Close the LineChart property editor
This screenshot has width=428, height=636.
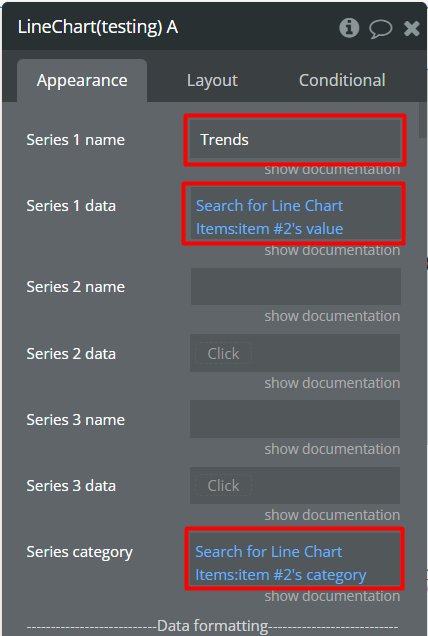[411, 28]
